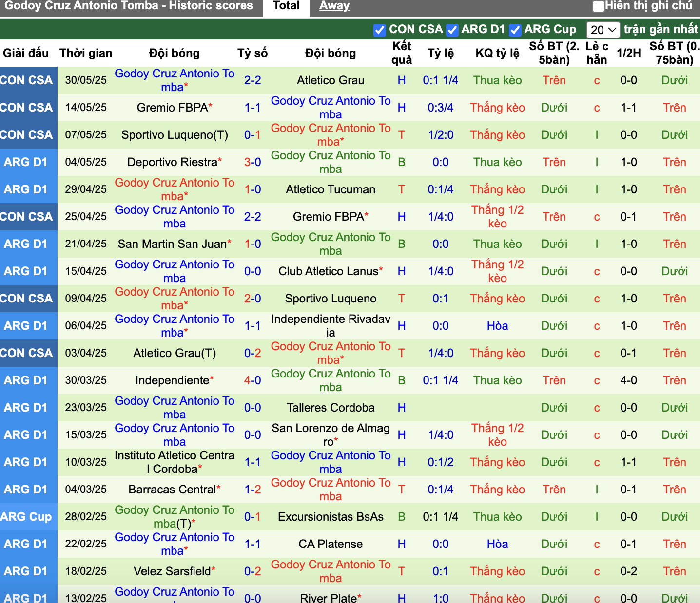Click Hòa result in 06/04/25 row
Image resolution: width=700 pixels, height=603 pixels.
[497, 326]
